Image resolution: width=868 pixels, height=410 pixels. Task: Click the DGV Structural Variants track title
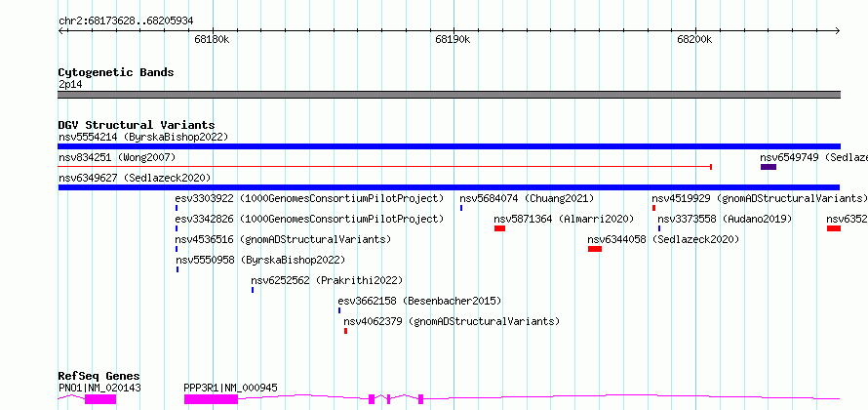click(137, 125)
